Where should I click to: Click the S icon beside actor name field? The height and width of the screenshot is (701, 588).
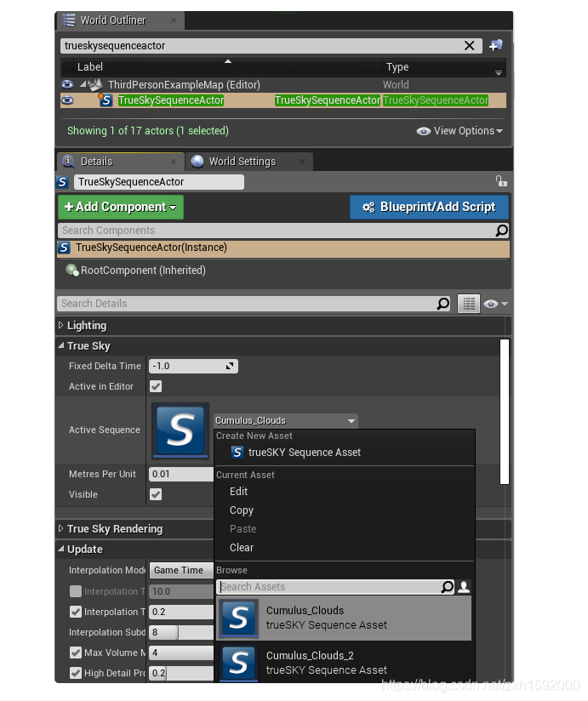(63, 182)
